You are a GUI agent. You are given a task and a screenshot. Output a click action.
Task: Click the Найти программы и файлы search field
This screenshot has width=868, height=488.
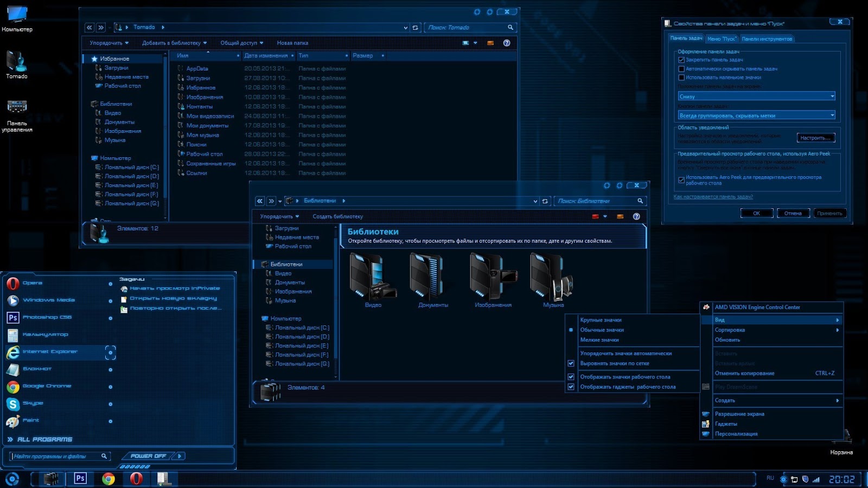[x=54, y=456]
